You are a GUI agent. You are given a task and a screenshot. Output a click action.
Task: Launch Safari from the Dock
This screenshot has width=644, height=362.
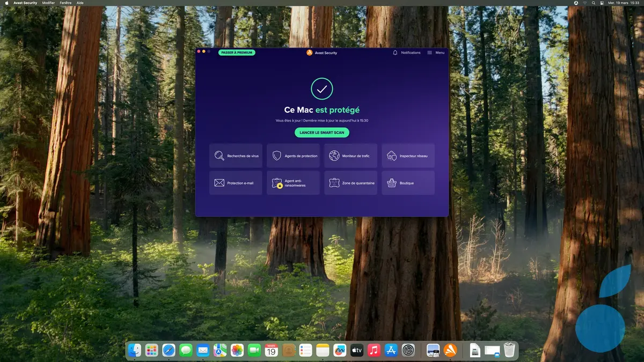click(169, 351)
